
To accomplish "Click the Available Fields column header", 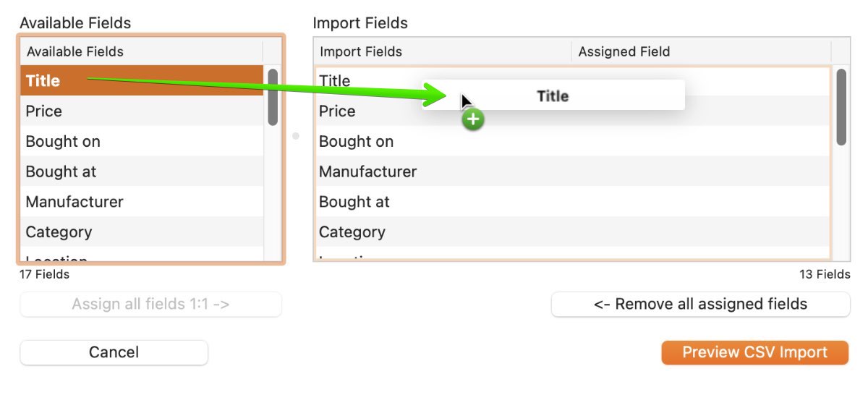I will click(142, 51).
